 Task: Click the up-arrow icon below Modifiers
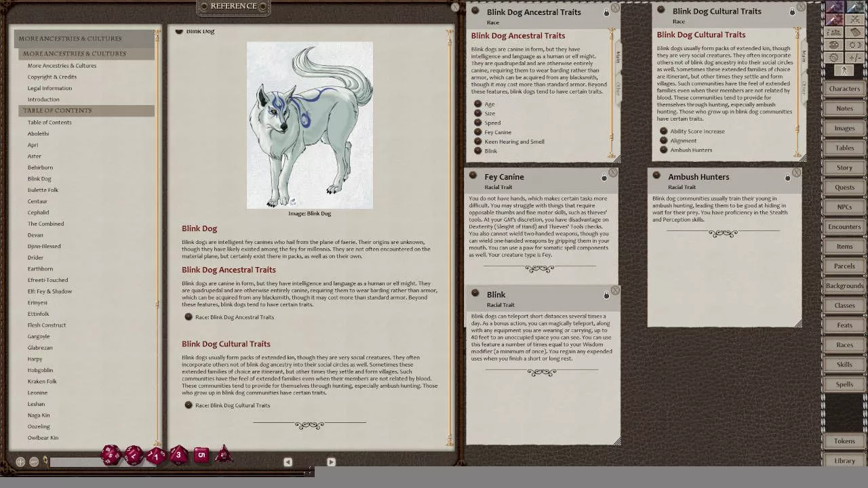click(844, 70)
